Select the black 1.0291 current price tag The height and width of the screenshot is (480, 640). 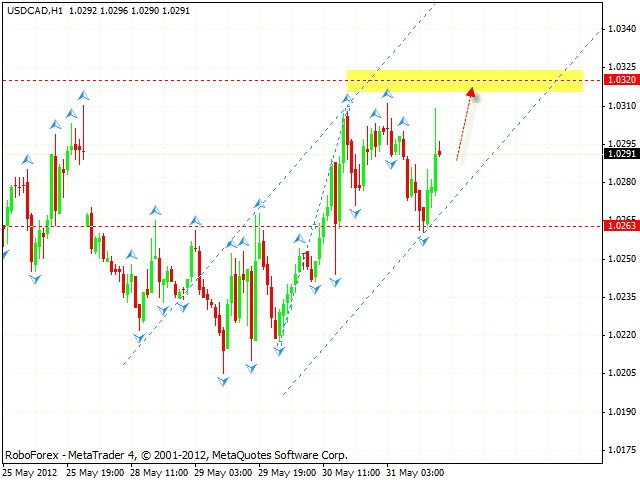pos(620,154)
